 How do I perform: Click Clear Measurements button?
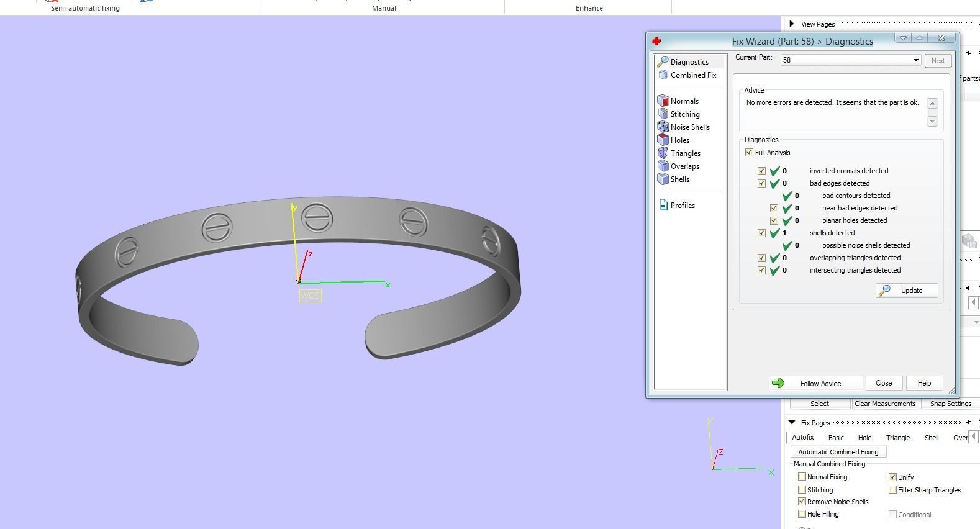[885, 404]
